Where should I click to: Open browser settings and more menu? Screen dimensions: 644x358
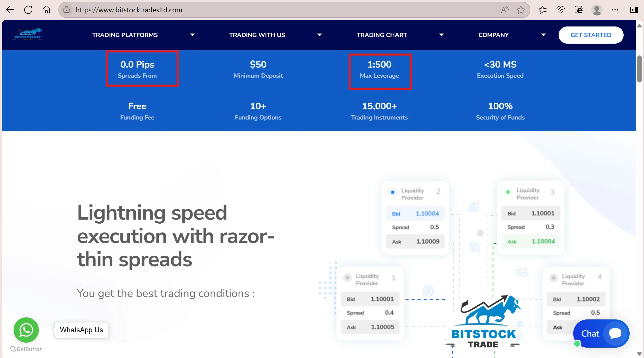click(x=615, y=10)
